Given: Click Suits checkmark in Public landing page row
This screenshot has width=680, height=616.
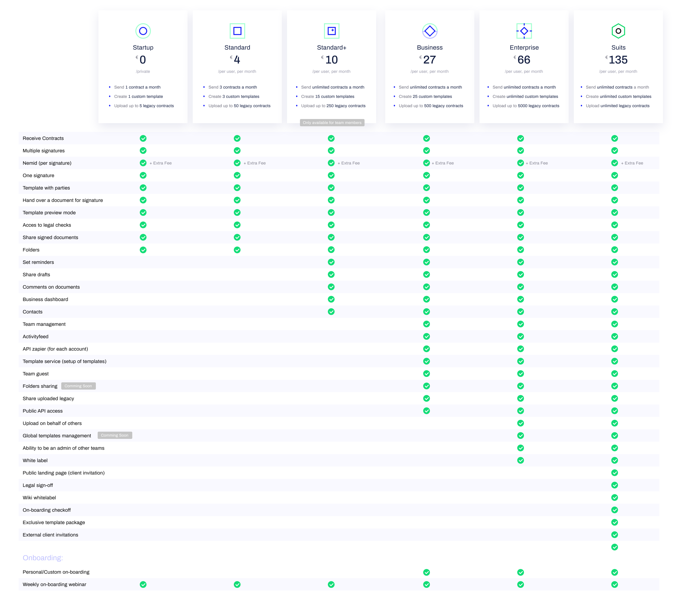Looking at the screenshot, I should click(615, 473).
